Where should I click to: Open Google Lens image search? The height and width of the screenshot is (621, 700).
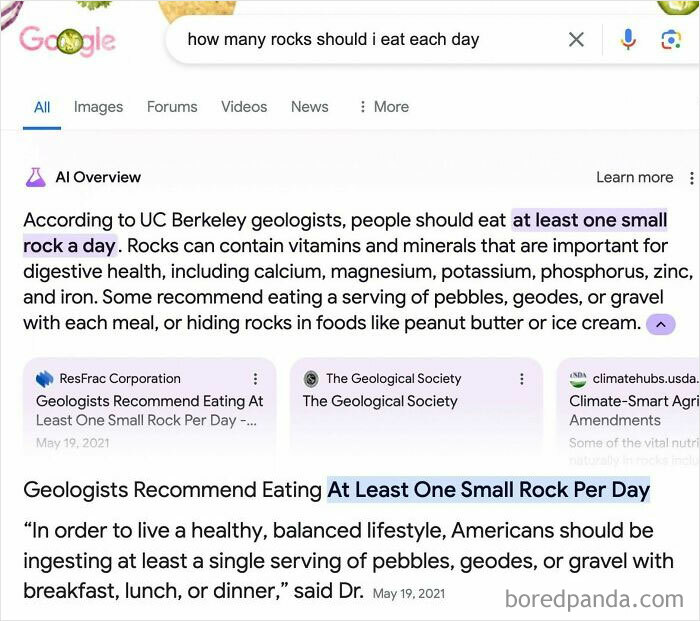point(670,40)
